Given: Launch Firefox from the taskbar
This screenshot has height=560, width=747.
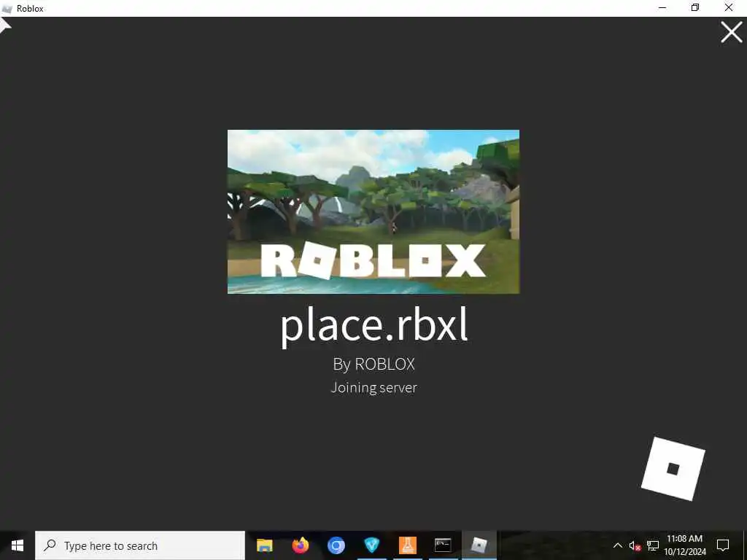Looking at the screenshot, I should (x=300, y=545).
